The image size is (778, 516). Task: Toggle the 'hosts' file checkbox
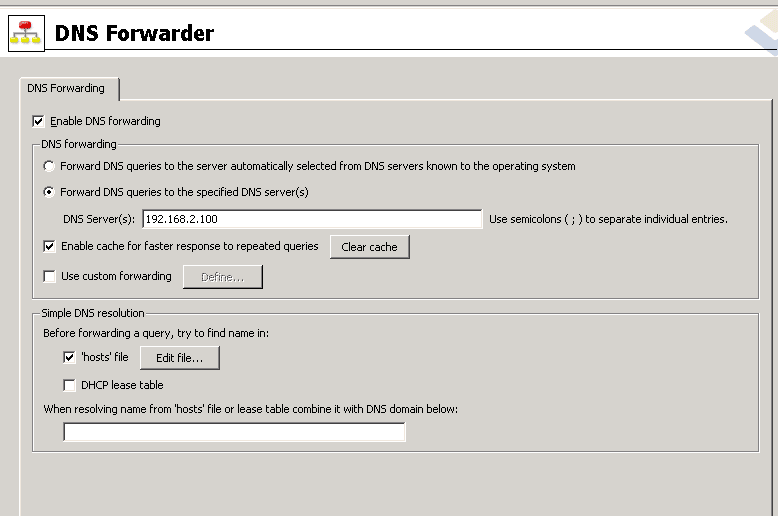pos(69,357)
